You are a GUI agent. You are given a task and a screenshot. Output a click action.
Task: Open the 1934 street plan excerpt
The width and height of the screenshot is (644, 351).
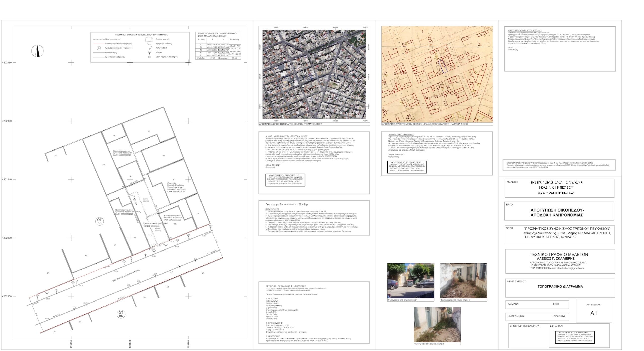coord(437,74)
